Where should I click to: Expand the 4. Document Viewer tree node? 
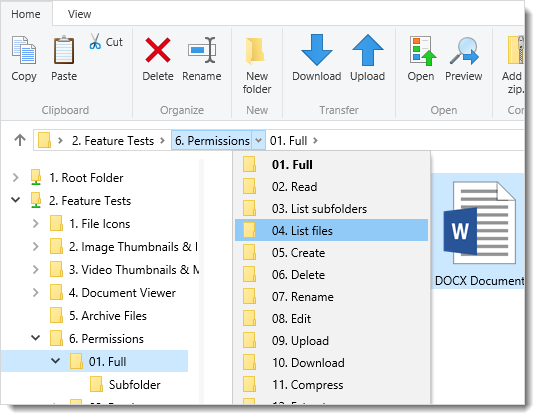[35, 293]
